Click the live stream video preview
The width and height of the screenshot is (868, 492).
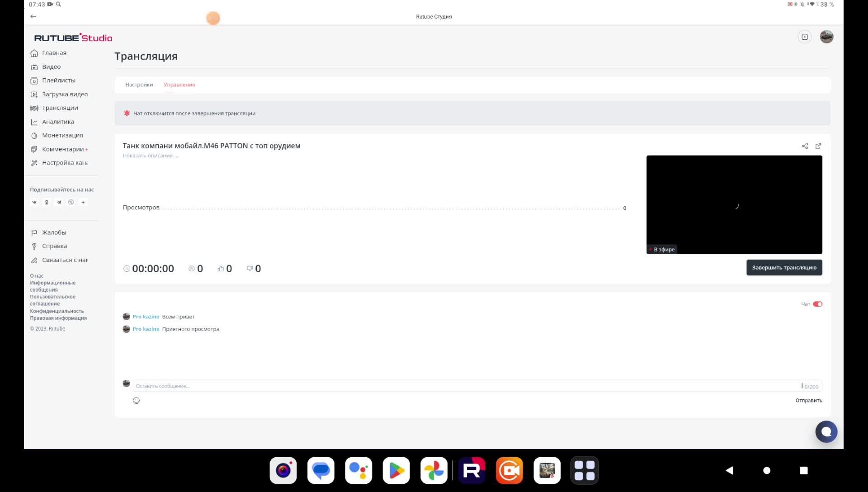coord(734,204)
